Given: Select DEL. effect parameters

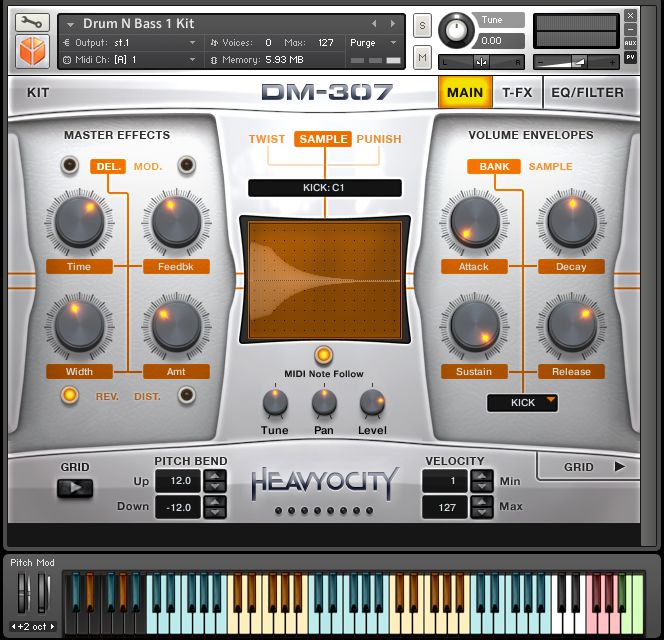Looking at the screenshot, I should [x=108, y=166].
